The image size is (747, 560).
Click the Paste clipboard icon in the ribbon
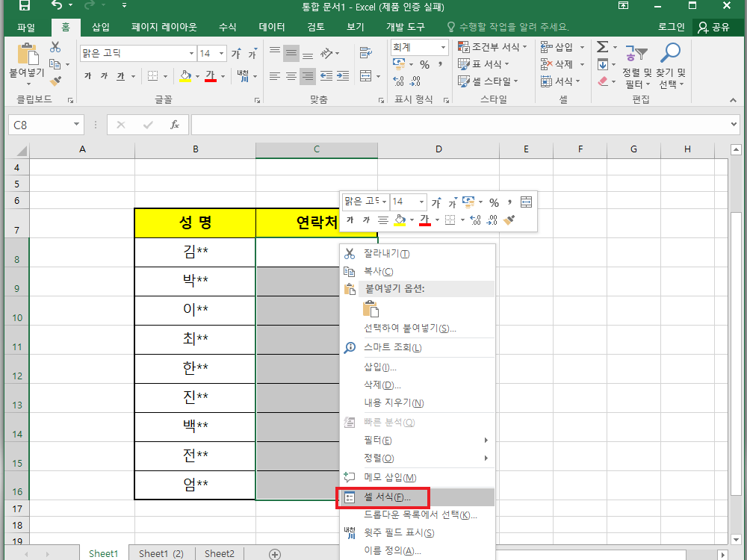coord(28,53)
